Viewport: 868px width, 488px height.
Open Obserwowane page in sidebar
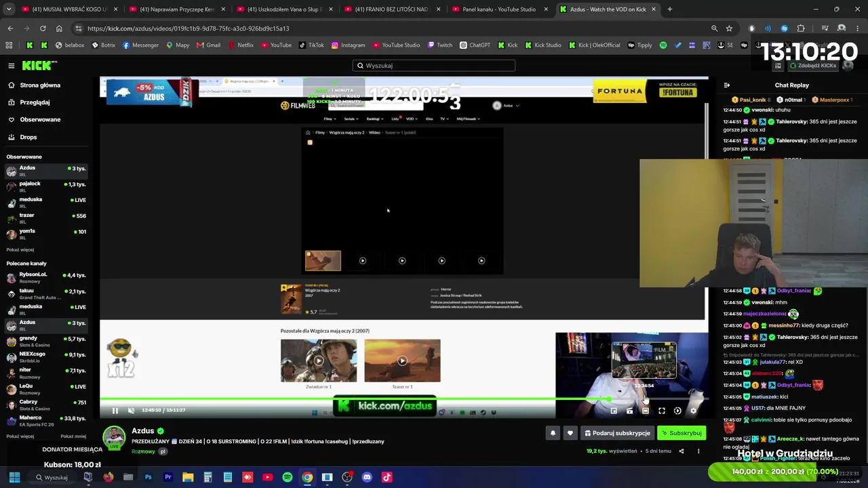[40, 119]
